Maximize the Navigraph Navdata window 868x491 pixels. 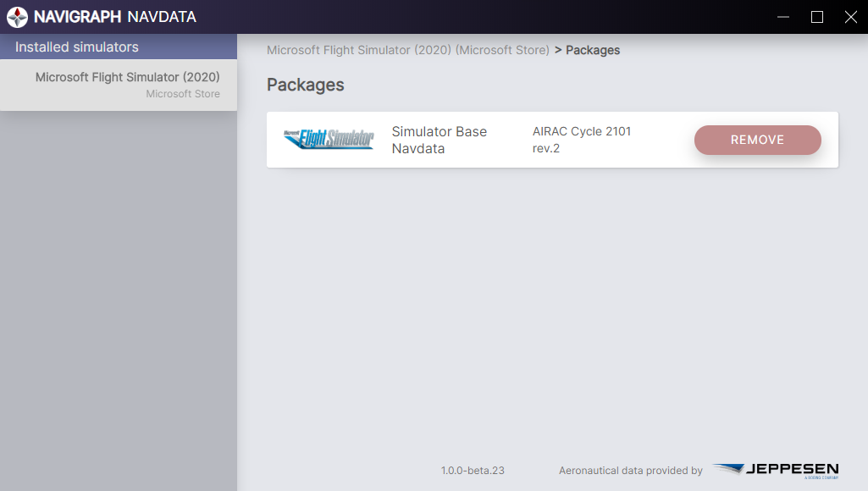click(817, 17)
